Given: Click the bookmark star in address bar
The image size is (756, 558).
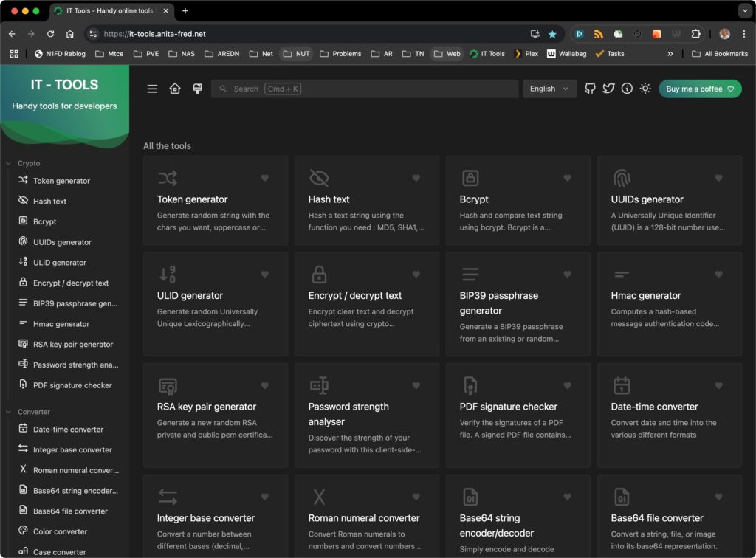Looking at the screenshot, I should coord(552,34).
